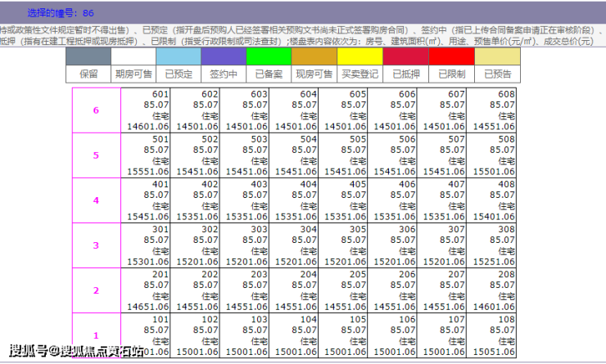
Task: Select floor 6 row header
Action: click(97, 110)
